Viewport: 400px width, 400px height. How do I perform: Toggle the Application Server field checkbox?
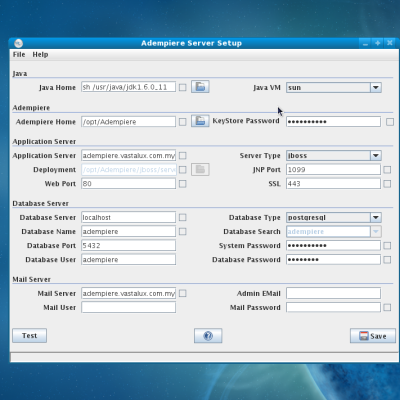[183, 156]
